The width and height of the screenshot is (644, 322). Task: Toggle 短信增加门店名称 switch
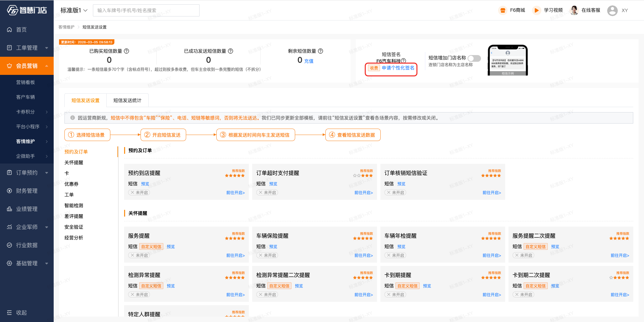click(x=474, y=58)
